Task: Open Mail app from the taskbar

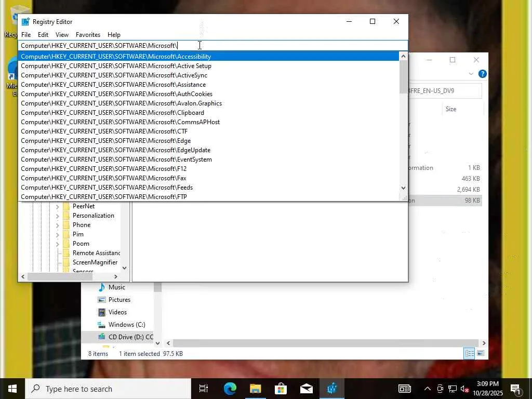Action: [307, 389]
